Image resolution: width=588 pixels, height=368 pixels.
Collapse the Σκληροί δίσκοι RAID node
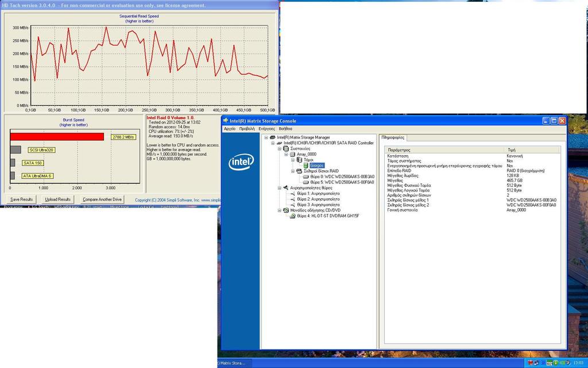[293, 171]
